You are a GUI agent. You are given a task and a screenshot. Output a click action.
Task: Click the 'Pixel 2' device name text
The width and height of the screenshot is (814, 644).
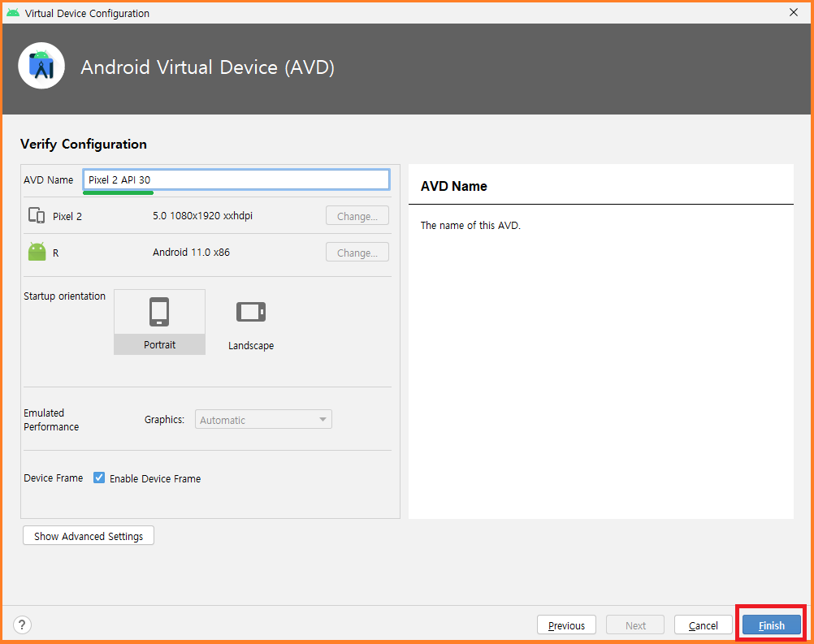click(x=67, y=216)
